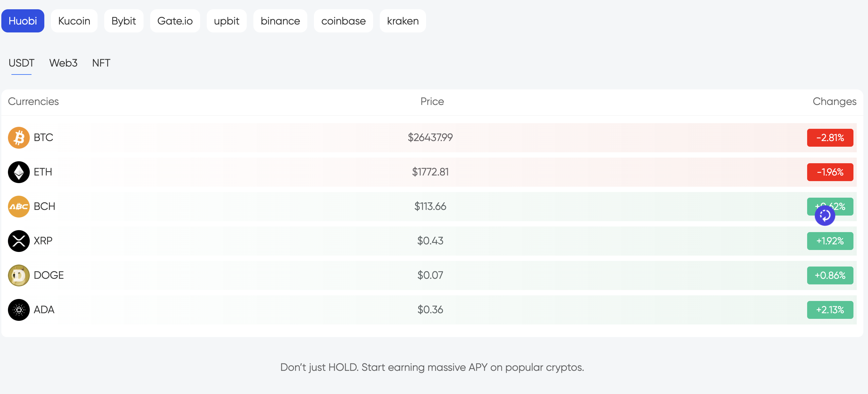Open the Gate.io exchange tab

tap(175, 21)
